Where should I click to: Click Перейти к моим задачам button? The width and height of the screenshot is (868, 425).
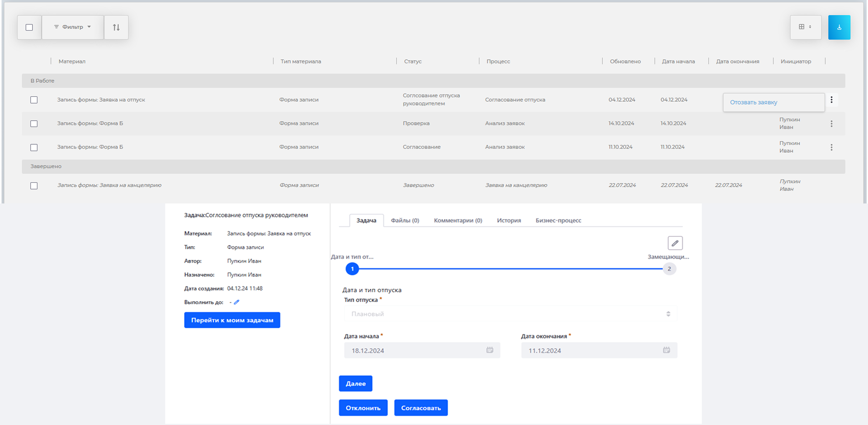232,320
